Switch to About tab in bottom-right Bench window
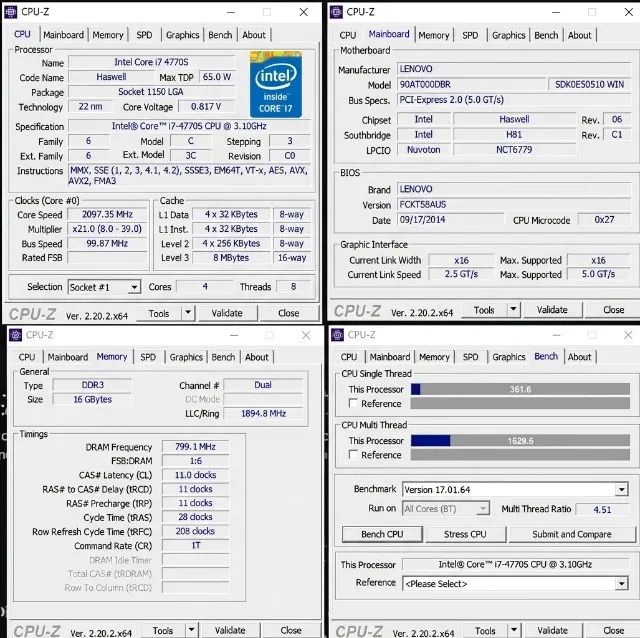The image size is (640, 638). (579, 357)
